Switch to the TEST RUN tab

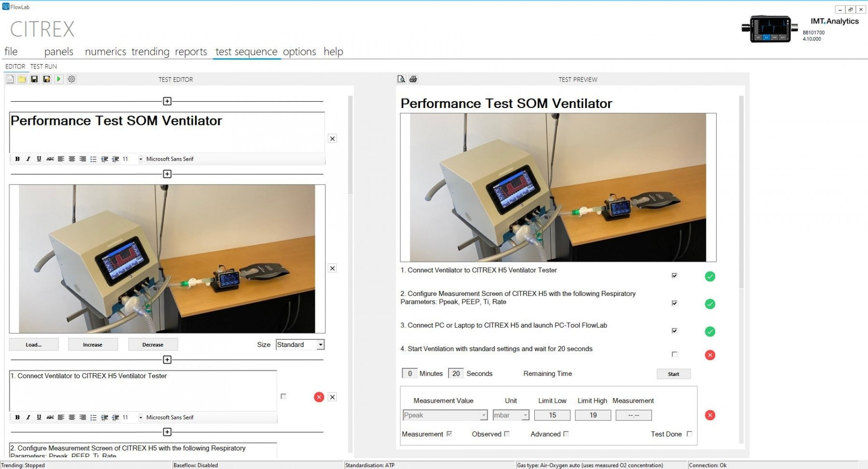pos(43,66)
